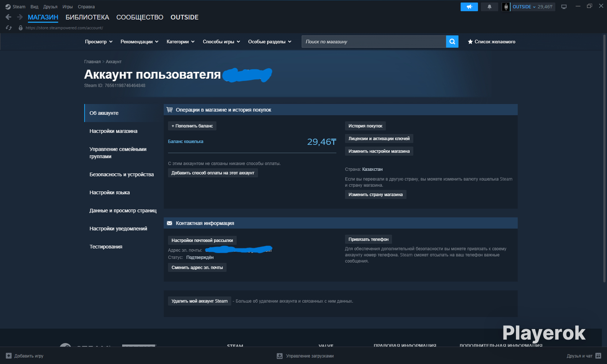This screenshot has width=607, height=364.
Task: Open Лицензии и активации ключей
Action: pyautogui.click(x=379, y=139)
